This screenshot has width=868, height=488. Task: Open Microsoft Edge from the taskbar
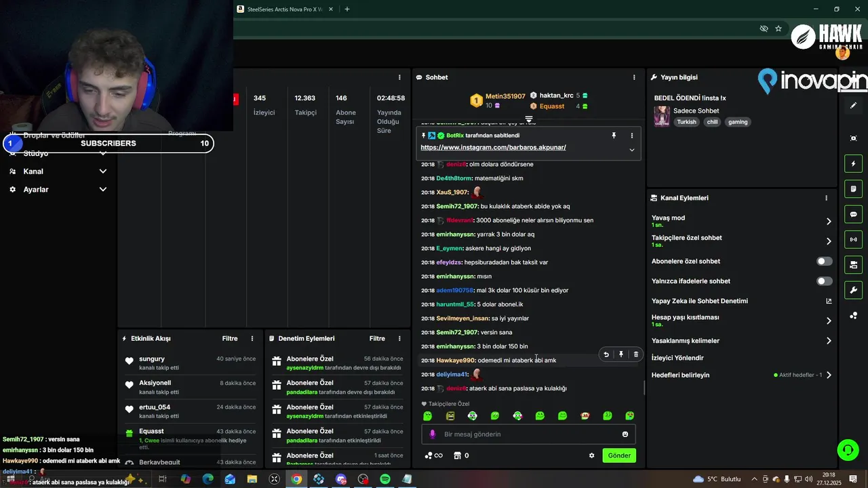coord(208,479)
